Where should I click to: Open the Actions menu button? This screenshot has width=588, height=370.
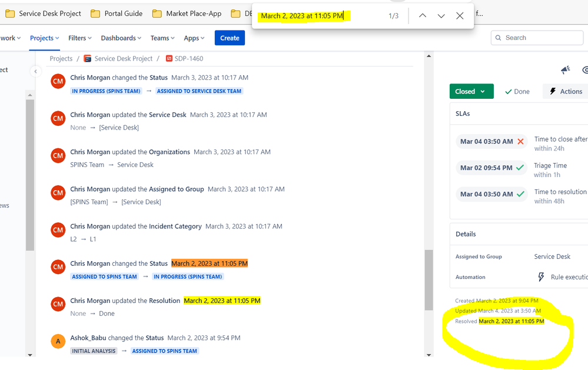point(566,91)
